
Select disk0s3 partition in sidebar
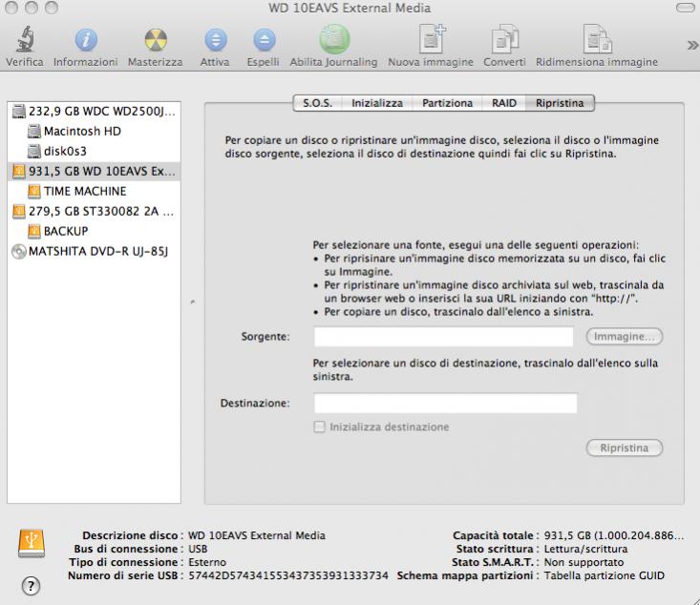(x=94, y=151)
